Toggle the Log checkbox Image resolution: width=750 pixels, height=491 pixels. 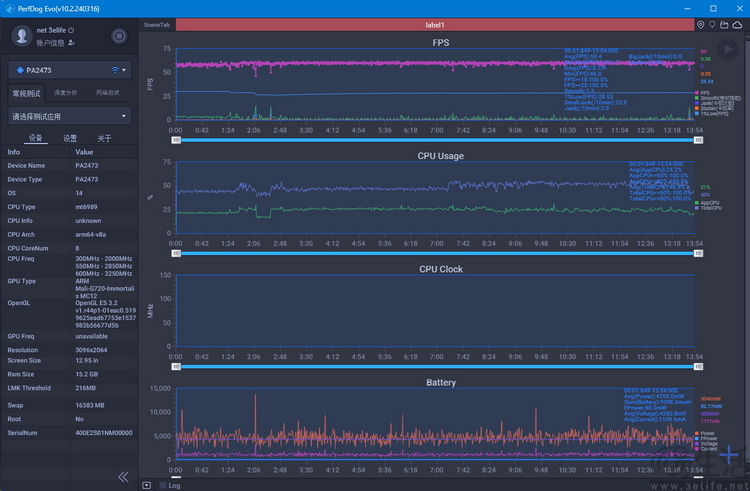(163, 485)
